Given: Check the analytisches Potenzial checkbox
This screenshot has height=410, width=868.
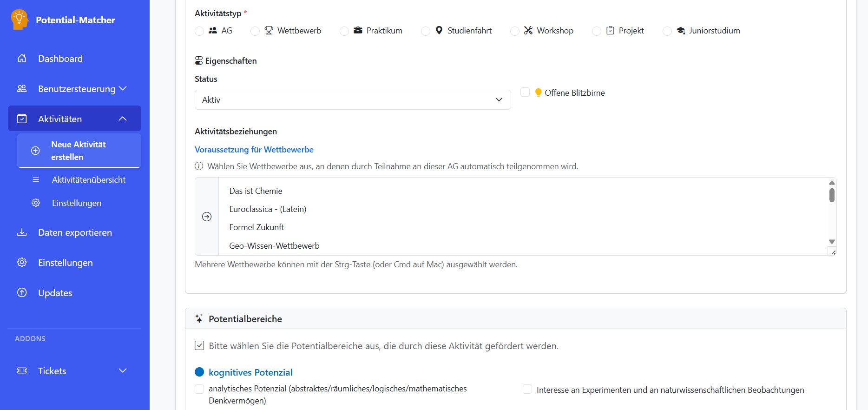Looking at the screenshot, I should (199, 389).
